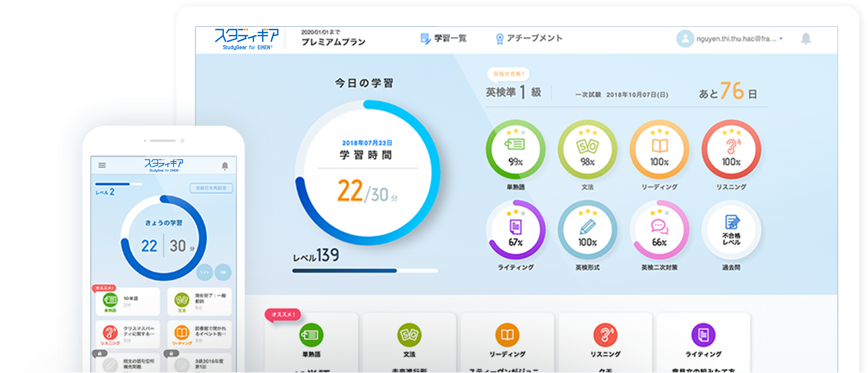Open the 英検形式 100% progress circle

(587, 230)
